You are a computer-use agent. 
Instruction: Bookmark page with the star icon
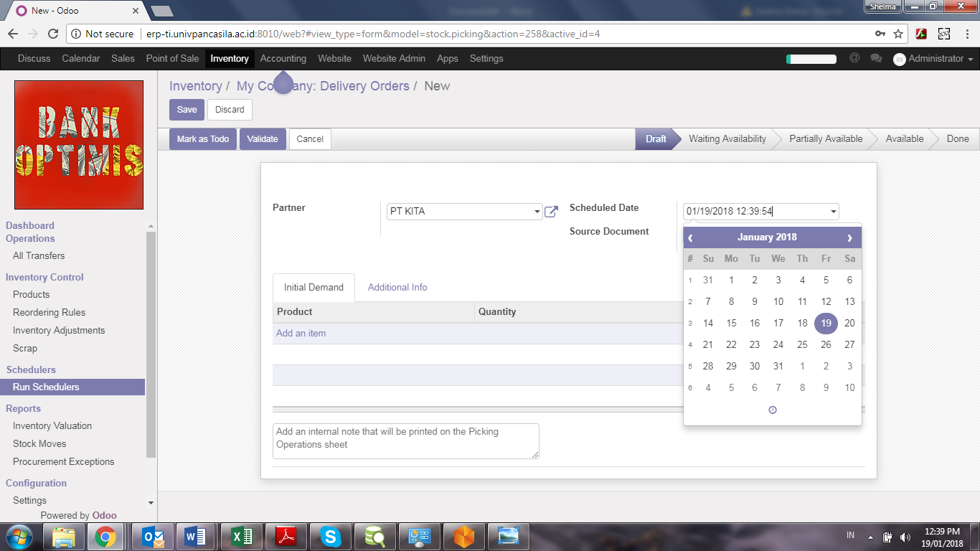tap(898, 34)
